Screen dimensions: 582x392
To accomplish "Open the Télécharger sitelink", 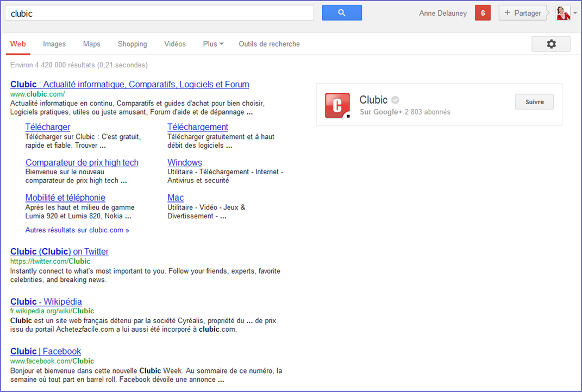I will pos(47,127).
